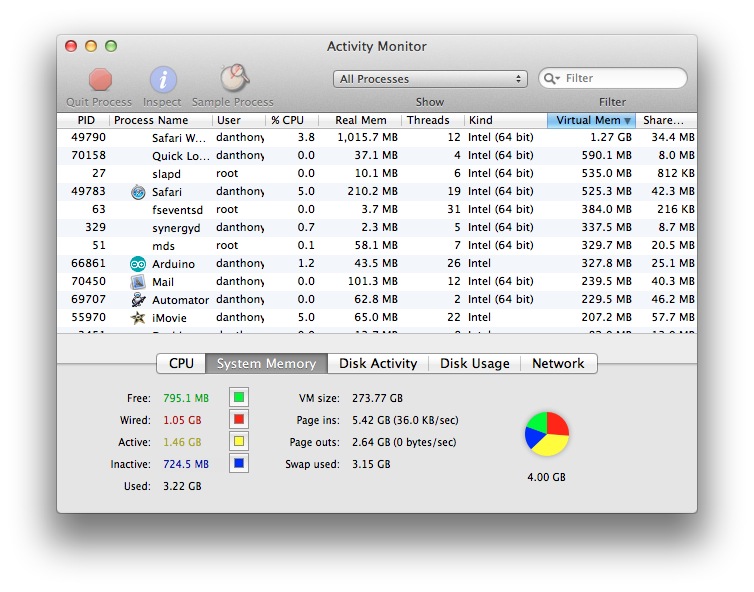Click the Free 795.1 MB value

(x=186, y=398)
